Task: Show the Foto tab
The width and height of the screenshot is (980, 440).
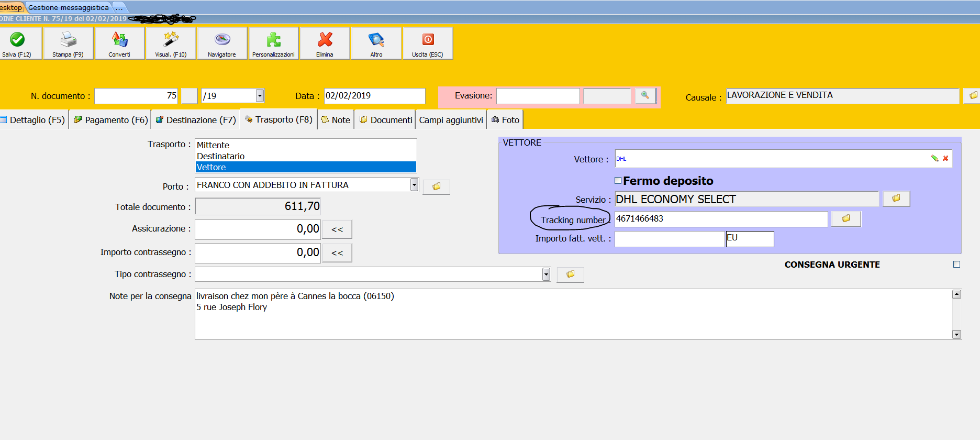Action: 505,120
